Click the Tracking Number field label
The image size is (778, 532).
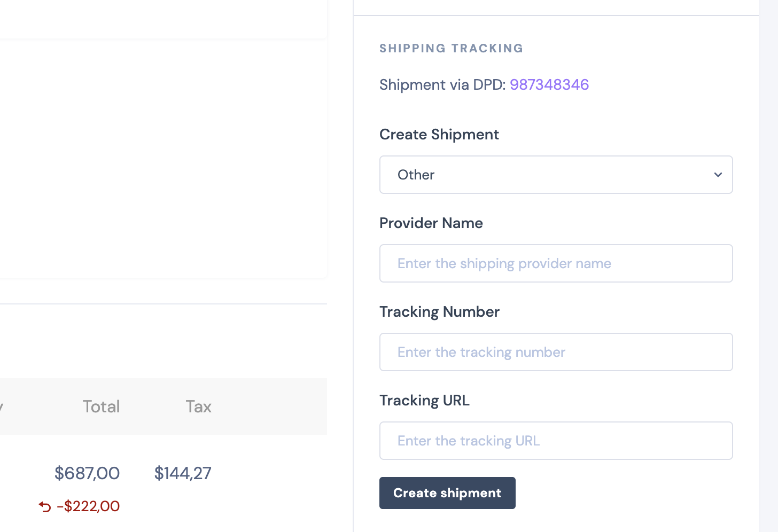pos(439,312)
